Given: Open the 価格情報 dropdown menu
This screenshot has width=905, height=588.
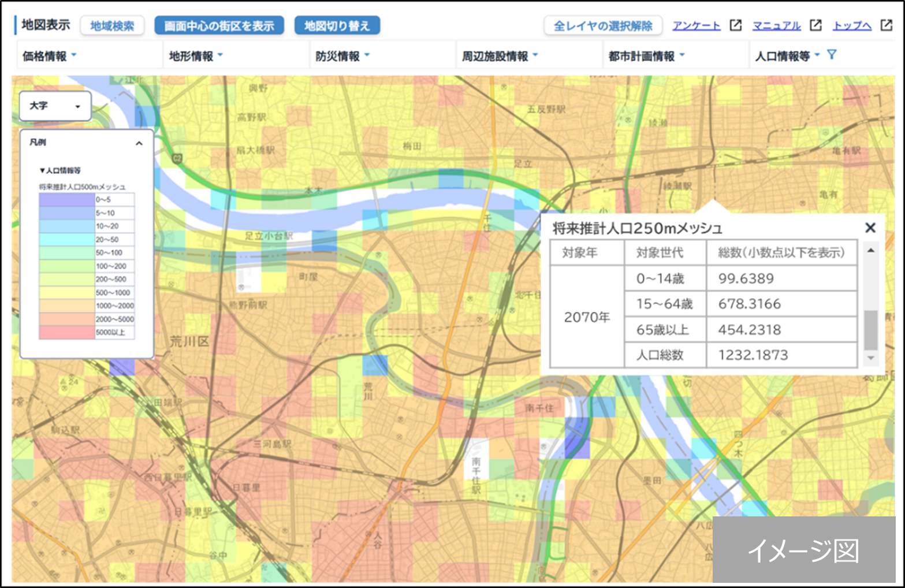Looking at the screenshot, I should pyautogui.click(x=50, y=56).
